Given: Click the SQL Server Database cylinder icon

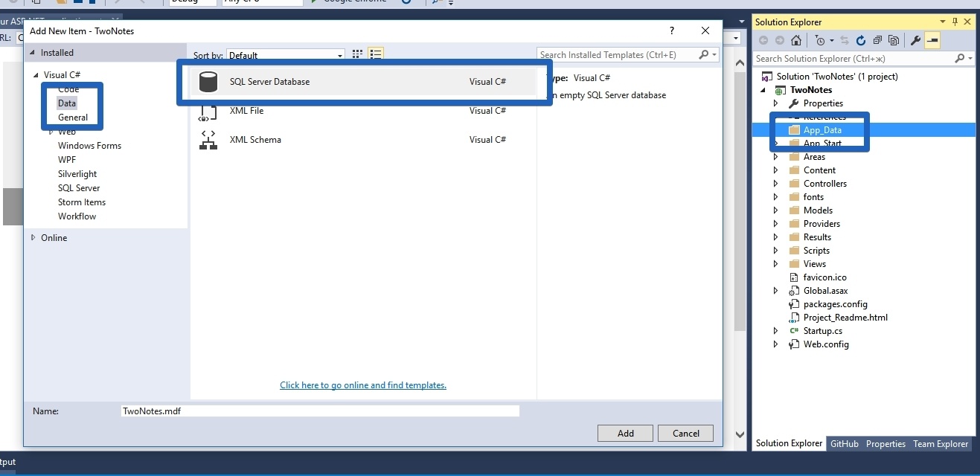Looking at the screenshot, I should (208, 81).
